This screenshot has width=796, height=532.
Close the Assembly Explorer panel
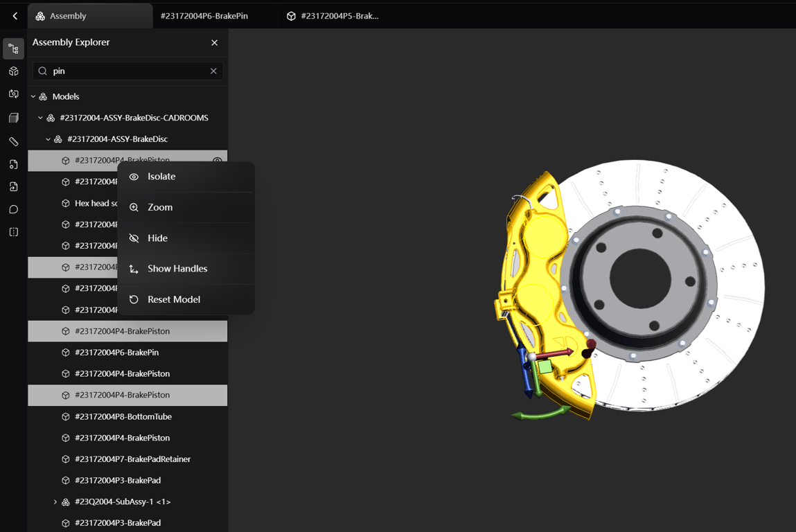click(214, 43)
